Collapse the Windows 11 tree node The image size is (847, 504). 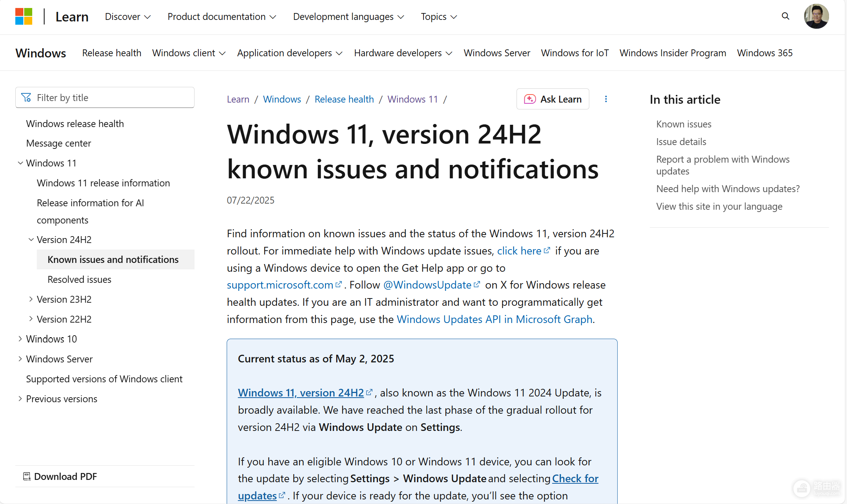20,163
